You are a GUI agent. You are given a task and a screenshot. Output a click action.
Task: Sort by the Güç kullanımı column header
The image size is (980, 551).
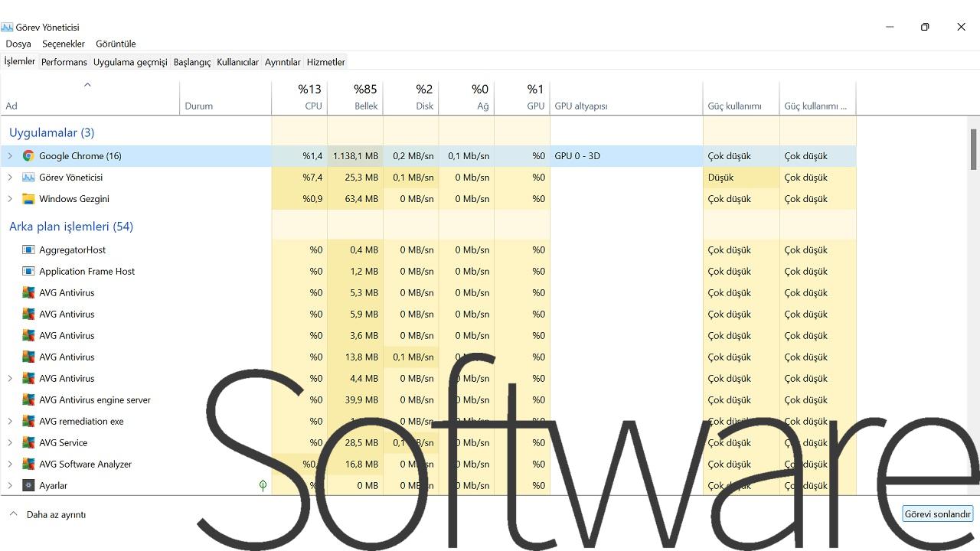(x=741, y=97)
